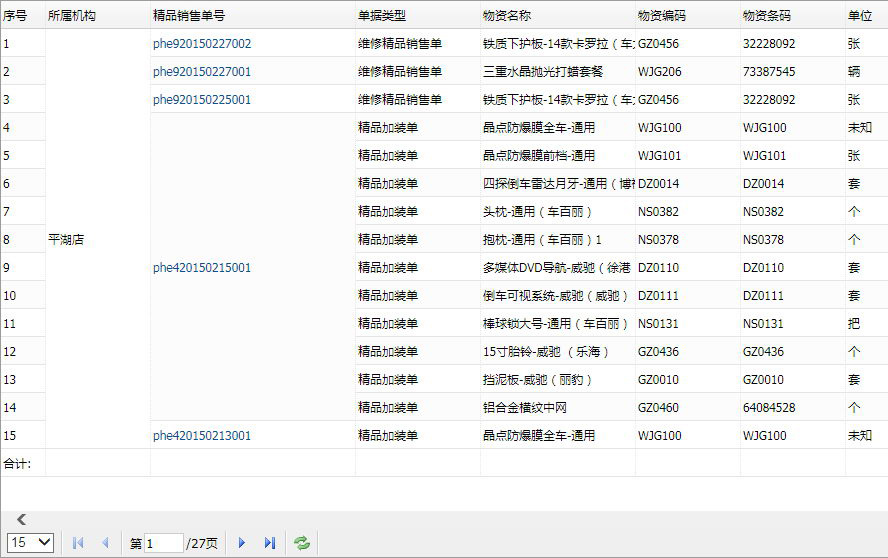Open order link phe920150227002
Viewport: 888px width, 558px height.
202,44
